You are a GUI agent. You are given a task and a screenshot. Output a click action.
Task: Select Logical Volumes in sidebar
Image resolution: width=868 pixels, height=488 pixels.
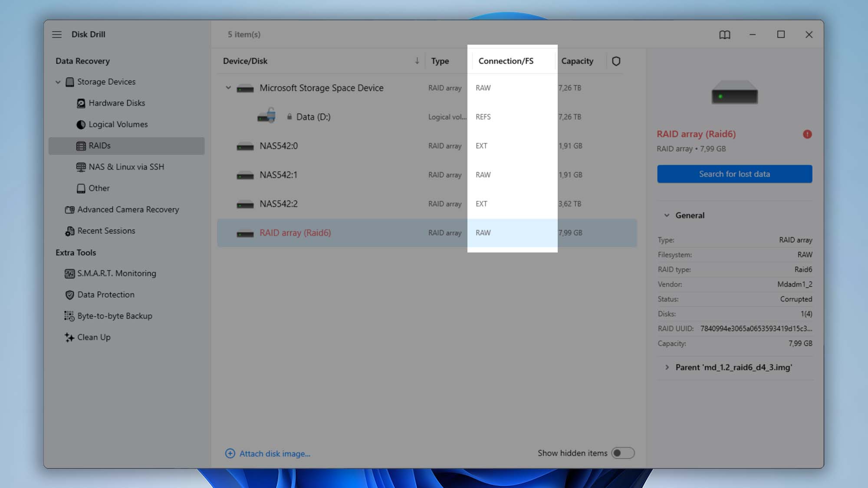click(118, 124)
